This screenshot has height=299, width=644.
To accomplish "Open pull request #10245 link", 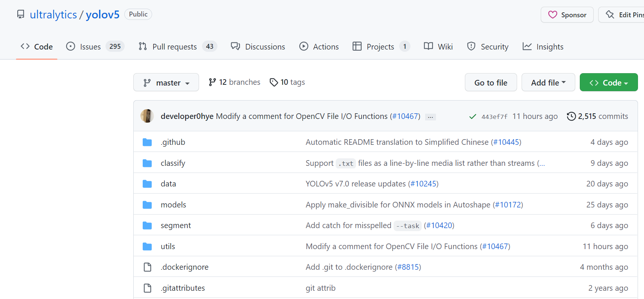I will [x=424, y=184].
